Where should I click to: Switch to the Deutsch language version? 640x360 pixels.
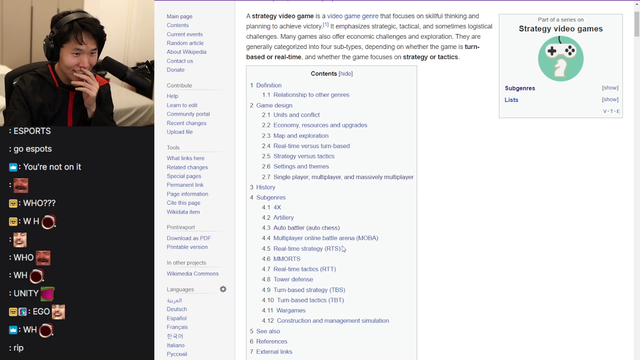[177, 309]
